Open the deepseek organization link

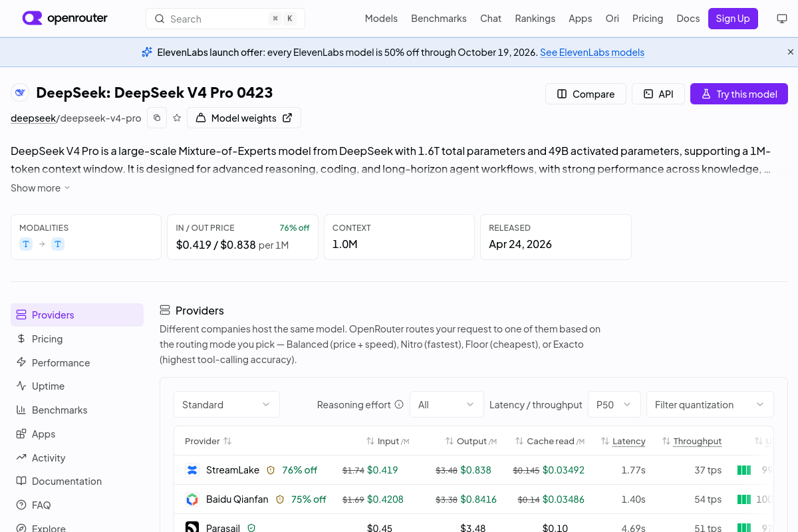(x=33, y=118)
